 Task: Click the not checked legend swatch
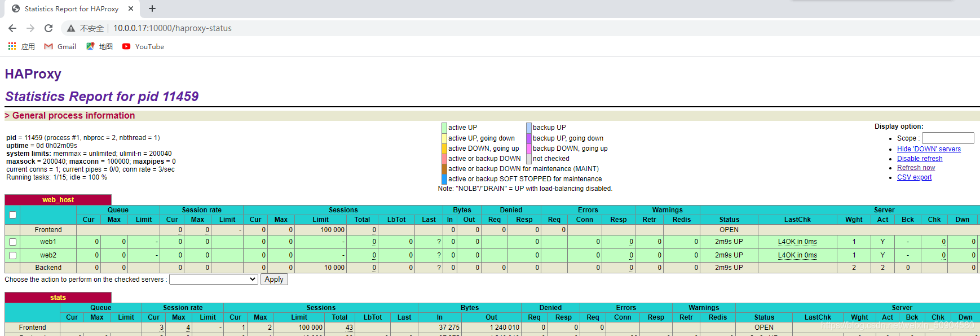pos(529,159)
